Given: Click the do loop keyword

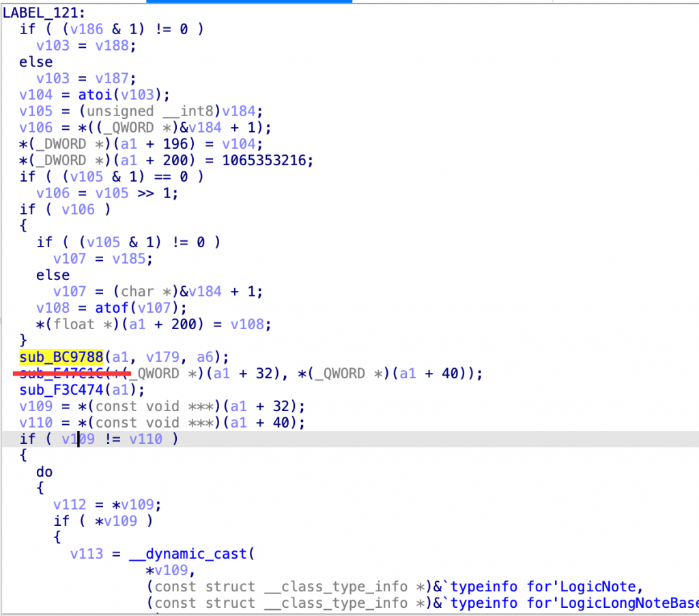Looking at the screenshot, I should pos(44,472).
